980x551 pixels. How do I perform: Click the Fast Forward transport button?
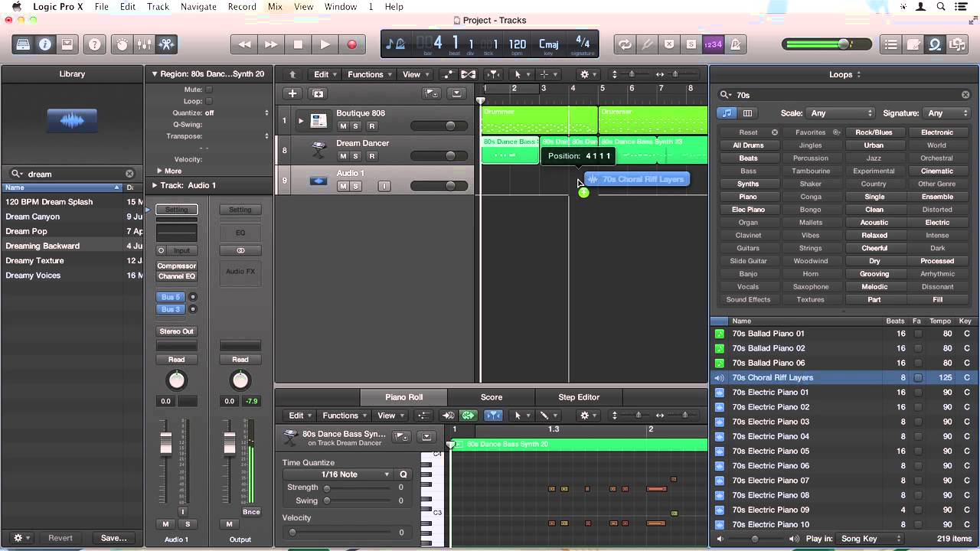(x=271, y=44)
